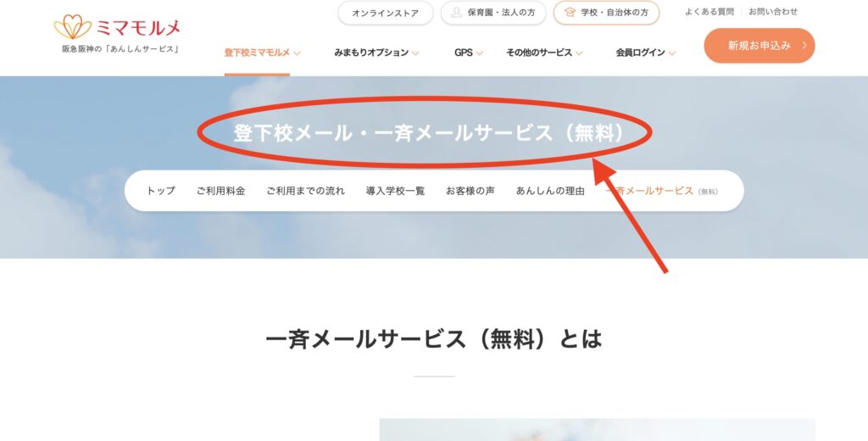Expand the みまもりオプション menu chevron
This screenshot has height=441, width=868.
tap(415, 53)
